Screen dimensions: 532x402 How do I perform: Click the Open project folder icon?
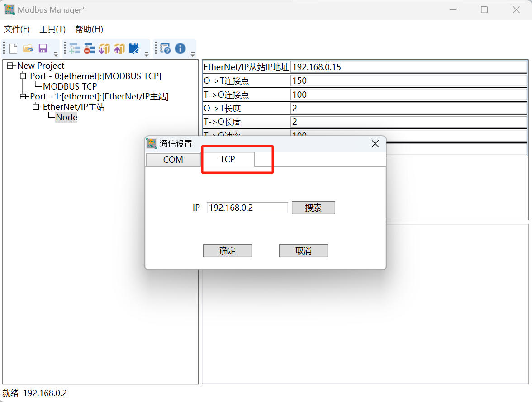(x=28, y=49)
